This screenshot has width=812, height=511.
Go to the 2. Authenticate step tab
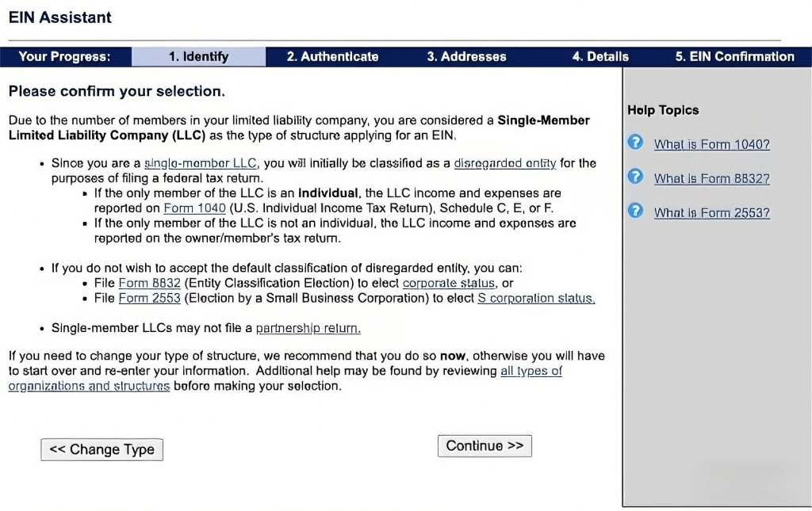coord(332,56)
